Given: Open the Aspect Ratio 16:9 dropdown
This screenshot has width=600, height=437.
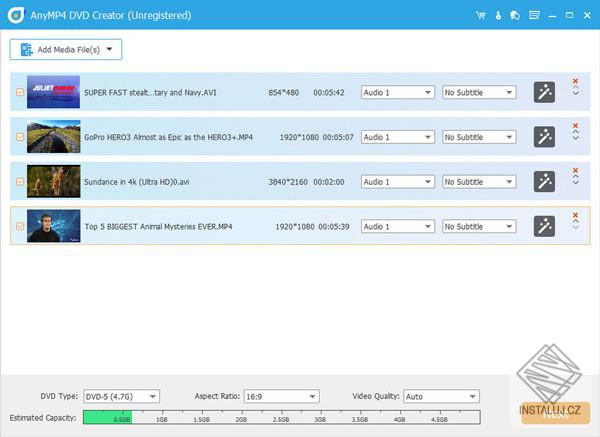Looking at the screenshot, I should coord(281,396).
